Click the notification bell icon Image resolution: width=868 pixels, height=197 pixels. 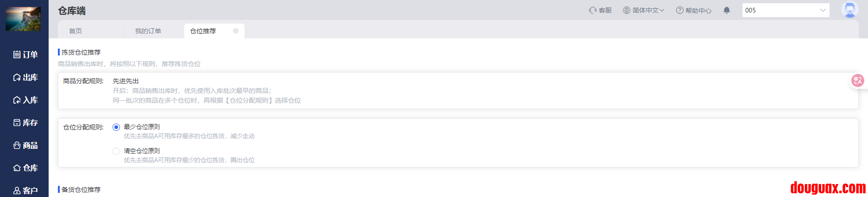727,10
